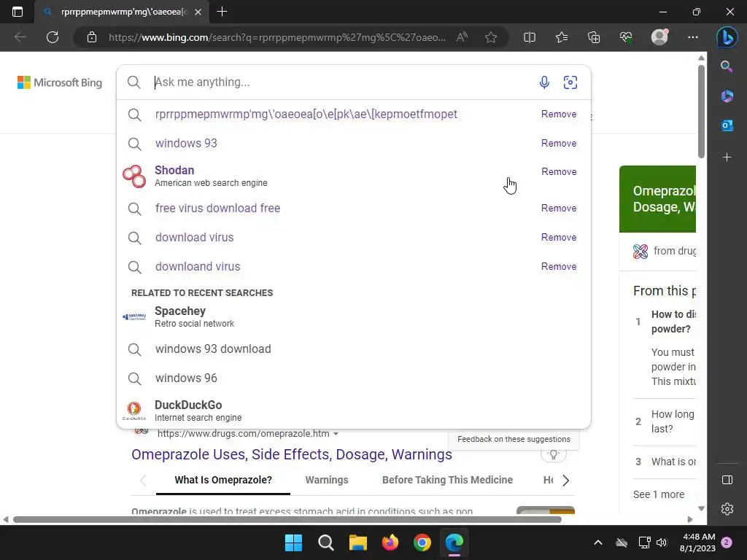Open the volume control in tray

click(x=661, y=542)
